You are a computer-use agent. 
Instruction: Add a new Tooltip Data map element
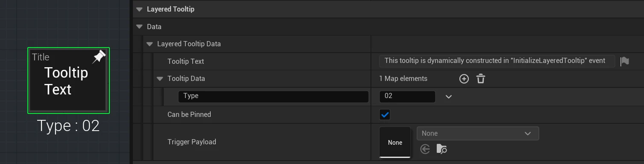click(464, 79)
